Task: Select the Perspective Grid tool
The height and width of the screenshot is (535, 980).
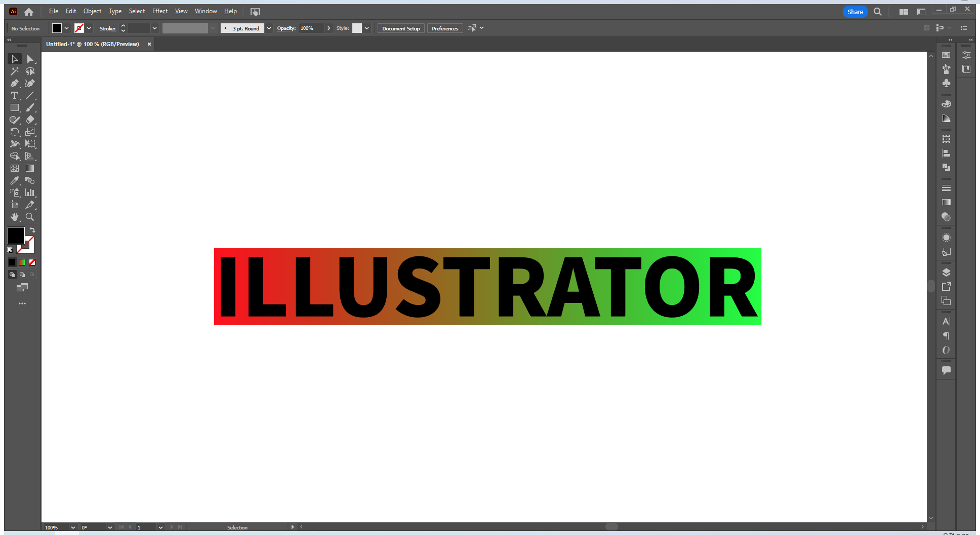Action: (30, 157)
